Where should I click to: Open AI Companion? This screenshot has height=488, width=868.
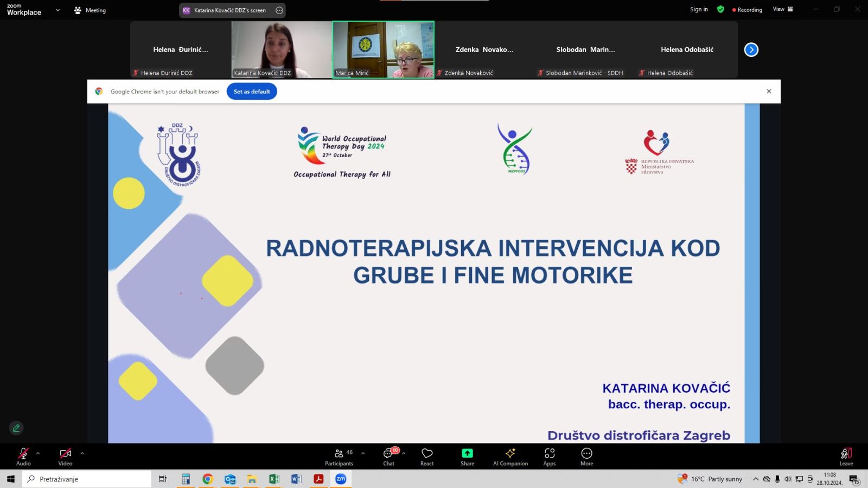pos(510,456)
